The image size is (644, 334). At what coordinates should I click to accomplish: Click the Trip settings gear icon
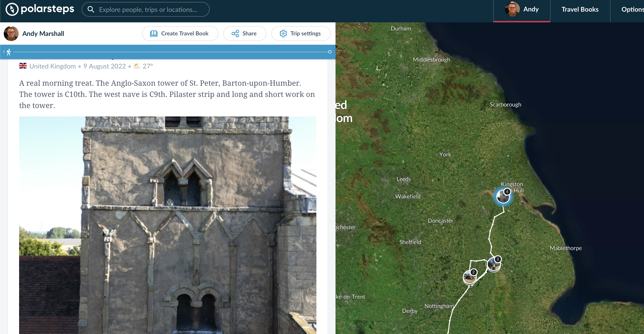[283, 34]
